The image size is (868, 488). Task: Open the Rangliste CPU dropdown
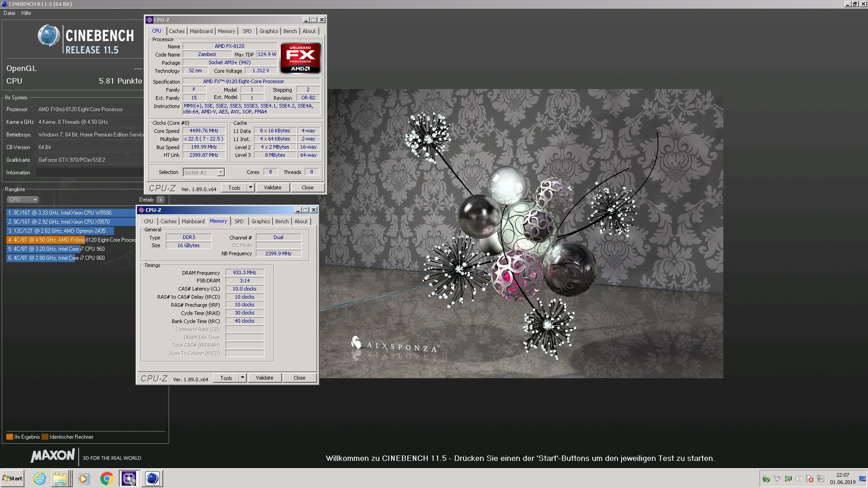(23, 200)
